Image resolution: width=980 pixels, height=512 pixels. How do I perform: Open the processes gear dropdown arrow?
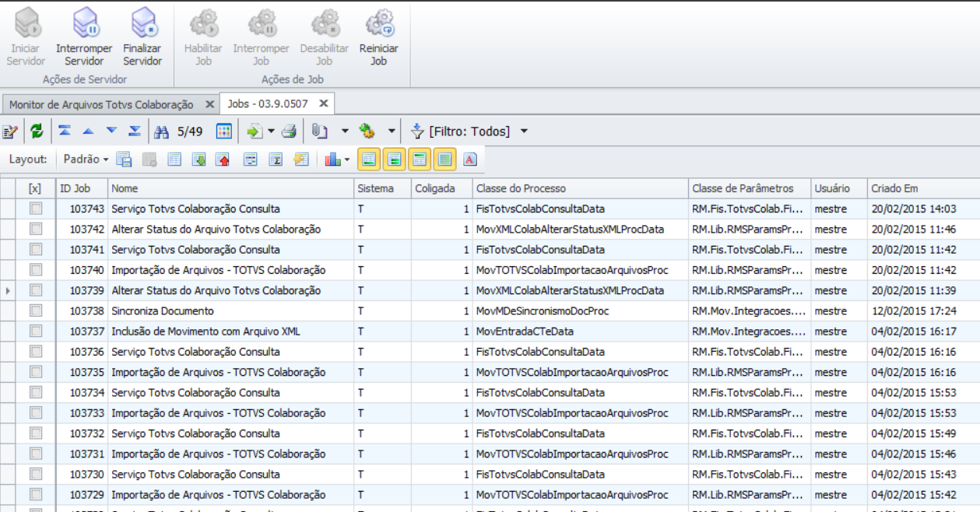coord(392,132)
